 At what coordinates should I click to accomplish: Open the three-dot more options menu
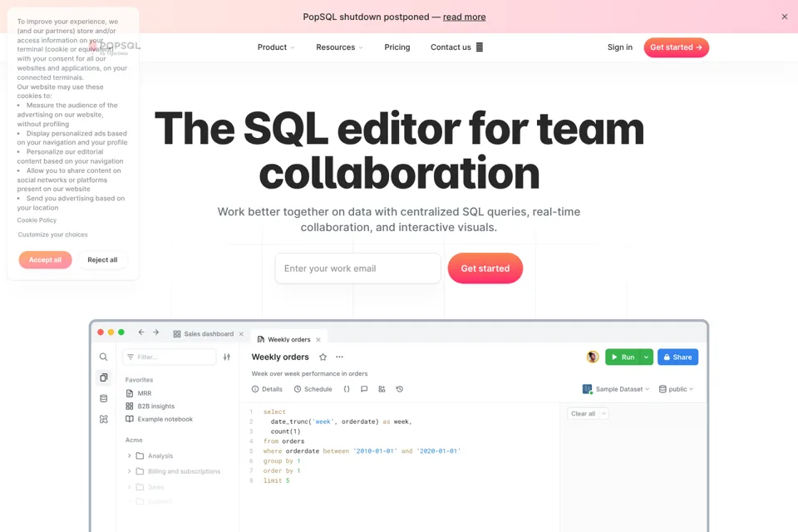339,357
